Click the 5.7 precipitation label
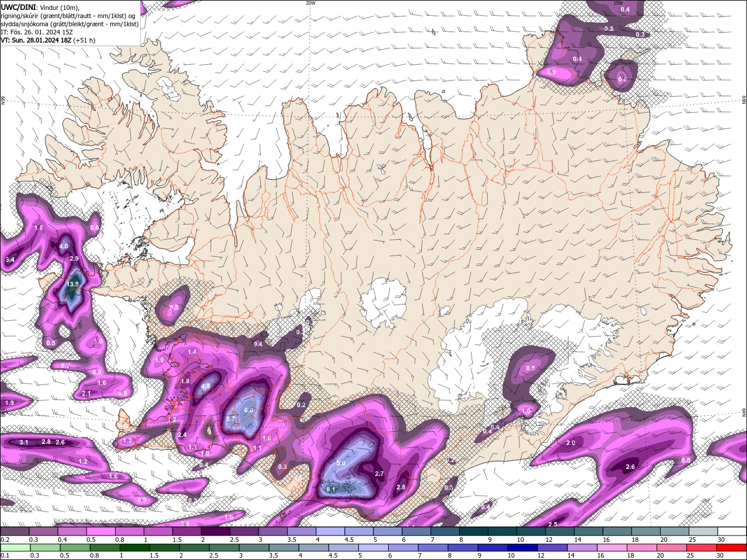This screenshot has width=747, height=560. 230,419
